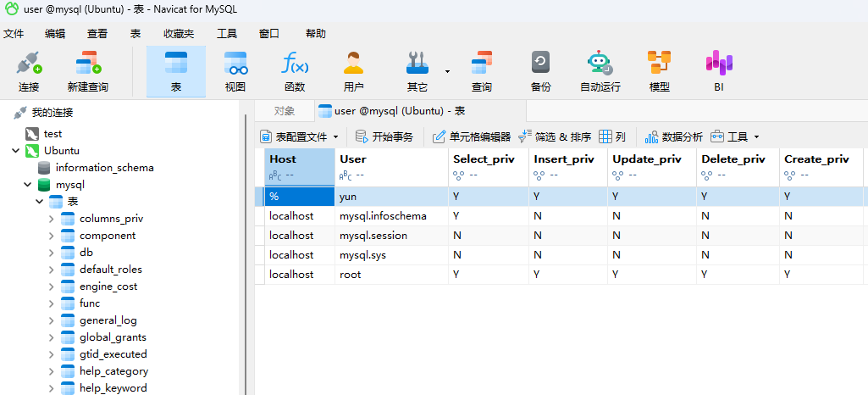This screenshot has height=395, width=868.
Task: Click the Update_priv column header
Action: [652, 166]
